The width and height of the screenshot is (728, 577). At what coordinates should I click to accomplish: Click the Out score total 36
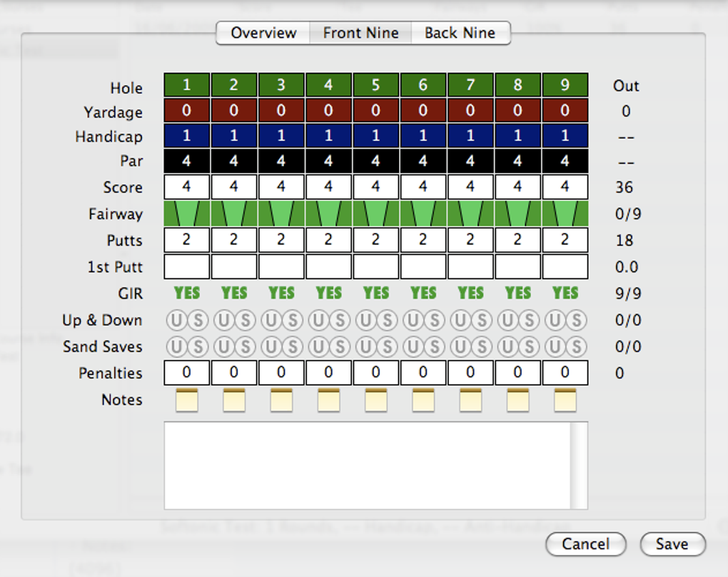pos(624,187)
